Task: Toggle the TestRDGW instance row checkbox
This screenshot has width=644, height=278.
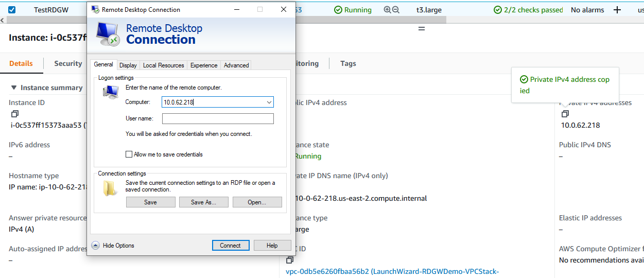Action: coord(12,10)
